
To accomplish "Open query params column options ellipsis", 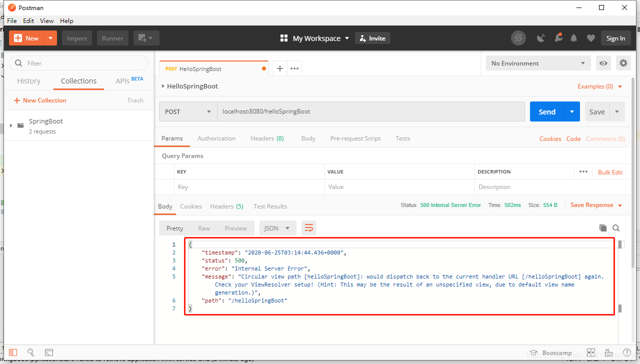I will [x=583, y=171].
